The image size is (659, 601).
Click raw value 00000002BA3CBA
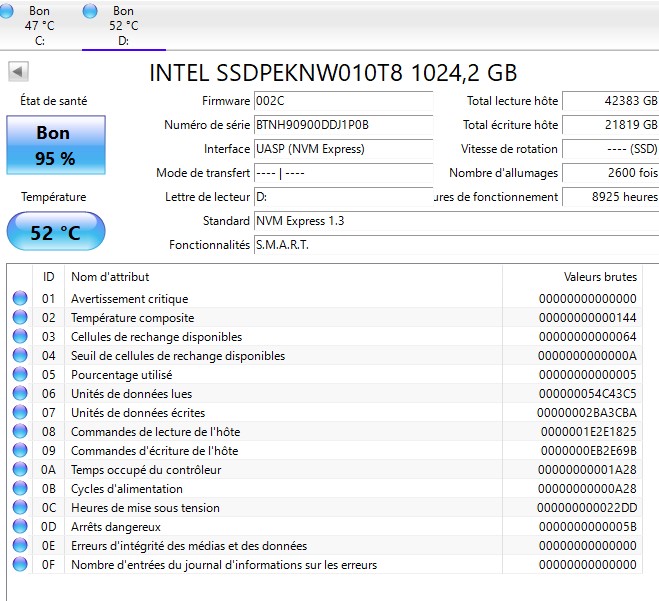[587, 413]
